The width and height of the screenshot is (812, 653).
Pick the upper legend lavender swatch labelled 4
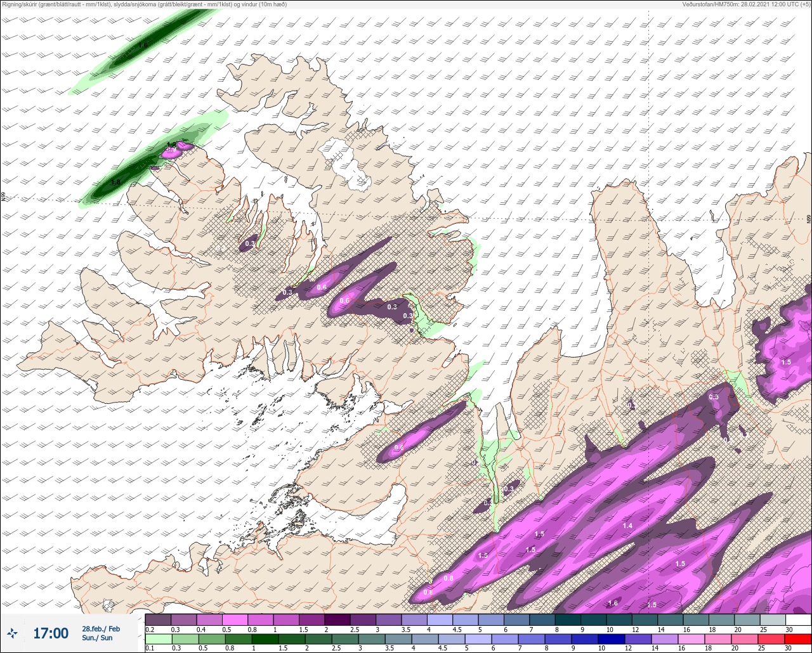[440, 619]
